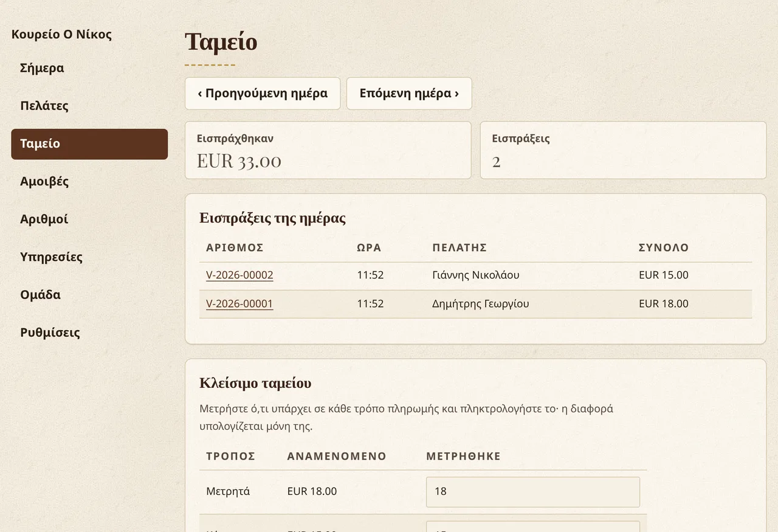Click the ΤΡΟΠΟΣ column header

tap(230, 457)
